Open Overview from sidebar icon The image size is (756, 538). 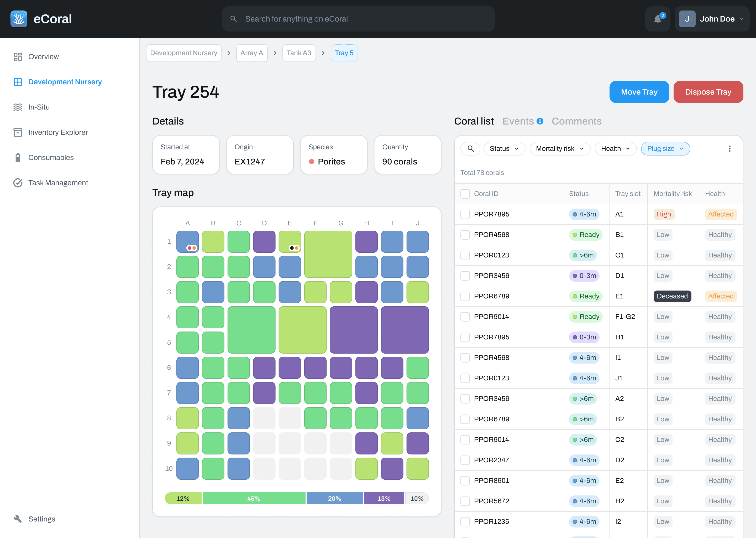[18, 57]
